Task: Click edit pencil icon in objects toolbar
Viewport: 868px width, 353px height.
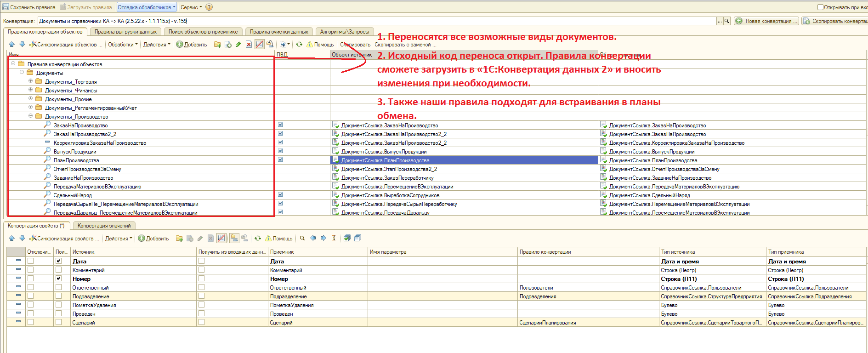Action: click(x=238, y=45)
